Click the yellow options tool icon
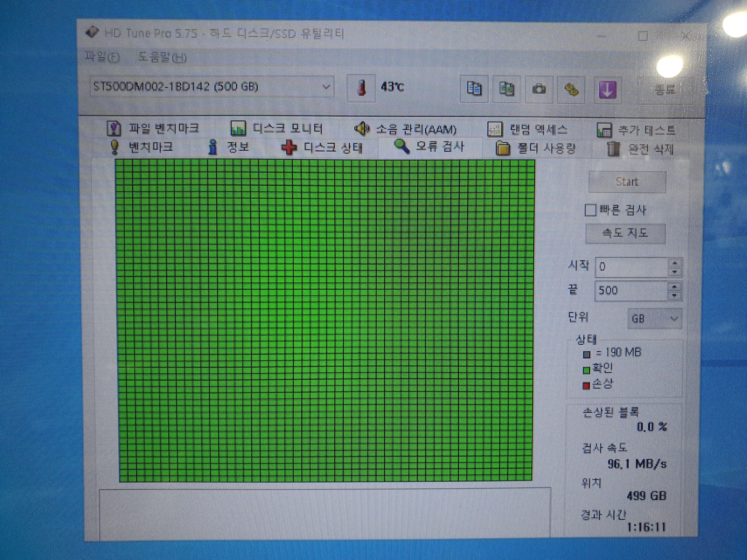The height and width of the screenshot is (560, 747). click(572, 90)
